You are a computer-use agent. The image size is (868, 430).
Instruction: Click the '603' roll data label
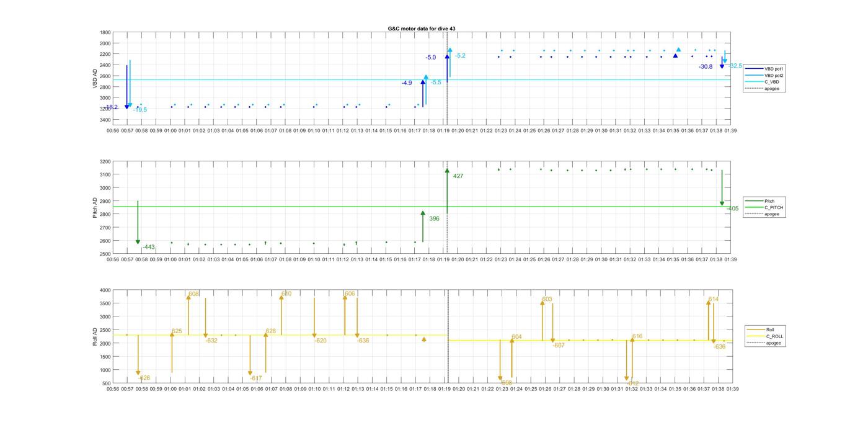[x=547, y=299]
